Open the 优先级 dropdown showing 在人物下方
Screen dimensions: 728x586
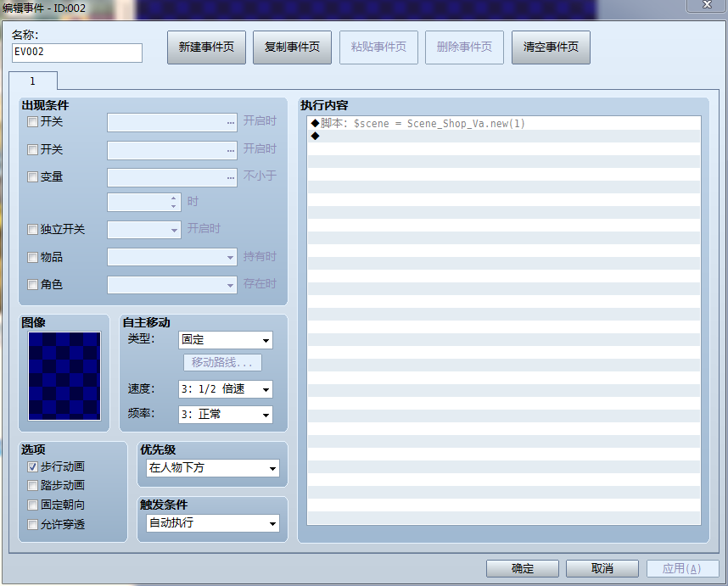pyautogui.click(x=213, y=468)
